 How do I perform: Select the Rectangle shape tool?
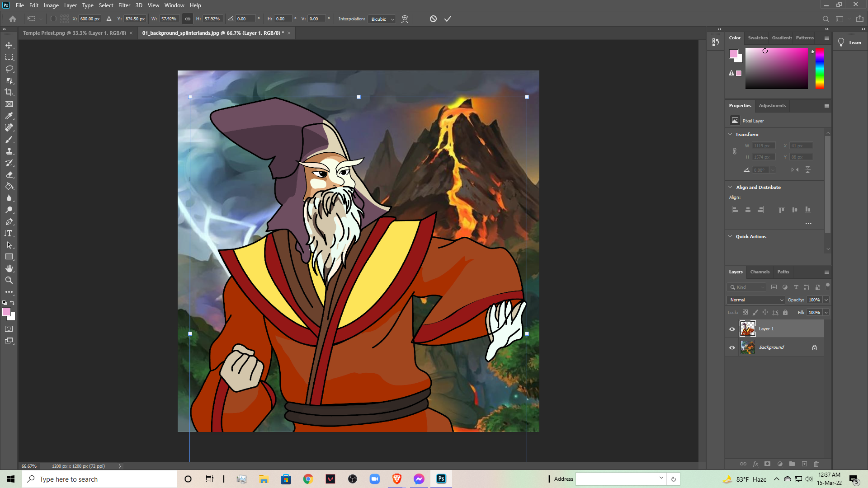pyautogui.click(x=9, y=257)
